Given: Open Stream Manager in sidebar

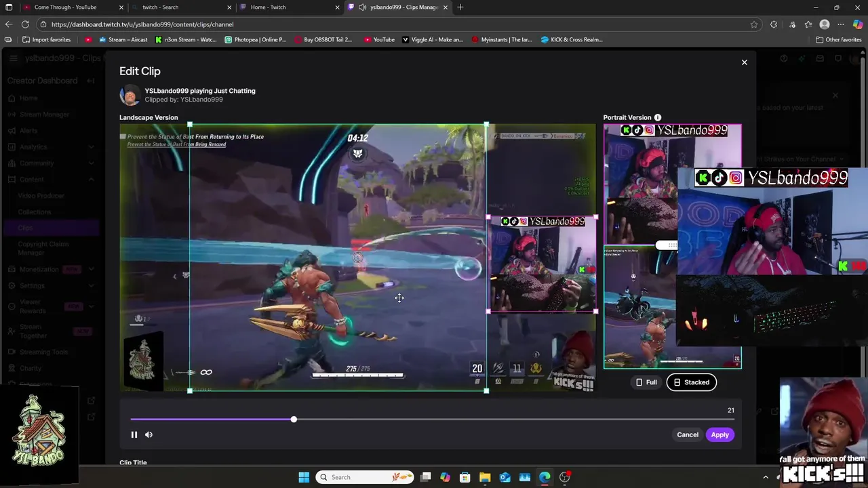Looking at the screenshot, I should tap(45, 115).
